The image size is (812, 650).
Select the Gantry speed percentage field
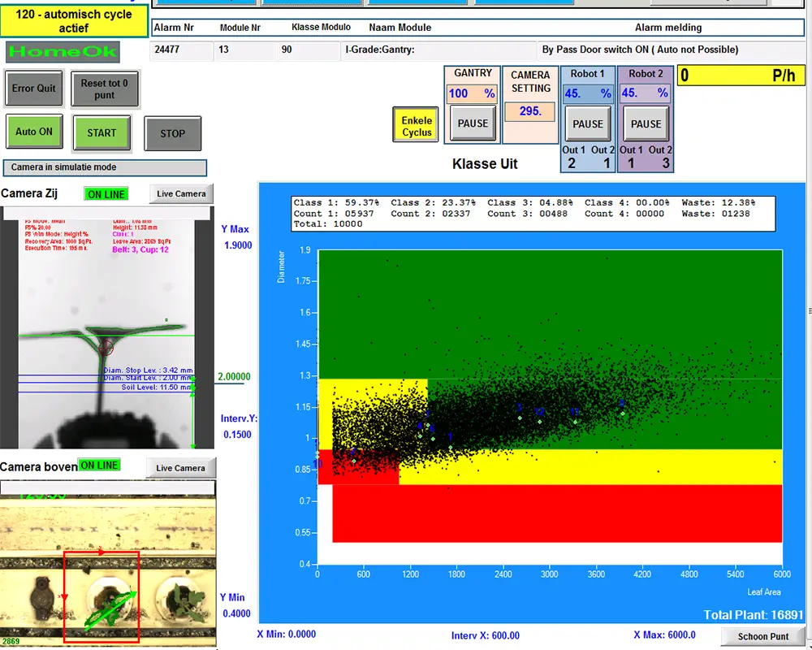(x=472, y=93)
